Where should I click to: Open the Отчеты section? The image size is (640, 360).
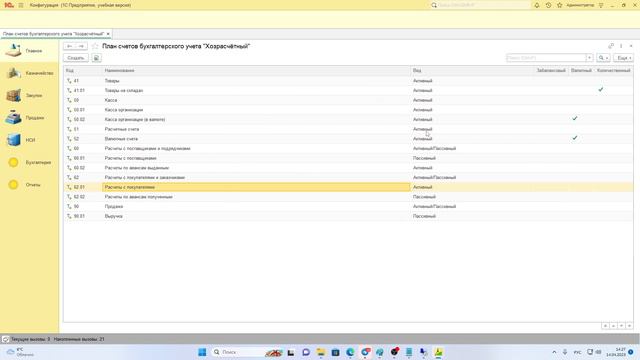tap(29, 185)
